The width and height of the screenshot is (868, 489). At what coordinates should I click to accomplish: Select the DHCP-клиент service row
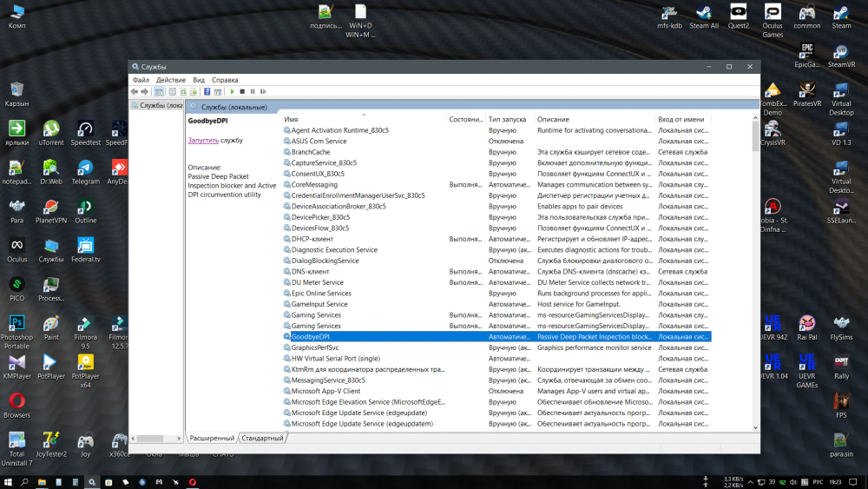pyautogui.click(x=312, y=239)
